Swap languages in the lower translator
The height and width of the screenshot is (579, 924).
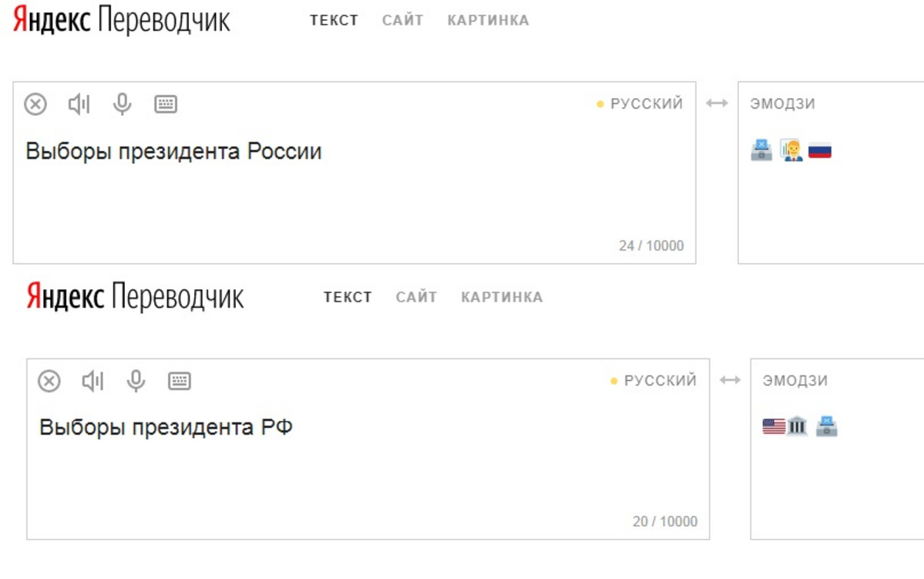730,380
